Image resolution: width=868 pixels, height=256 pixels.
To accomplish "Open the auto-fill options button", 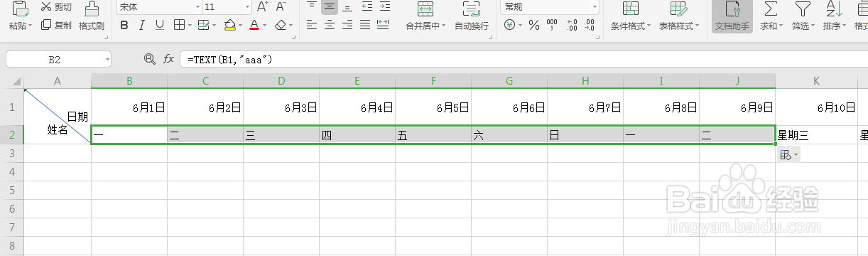I will point(788,154).
